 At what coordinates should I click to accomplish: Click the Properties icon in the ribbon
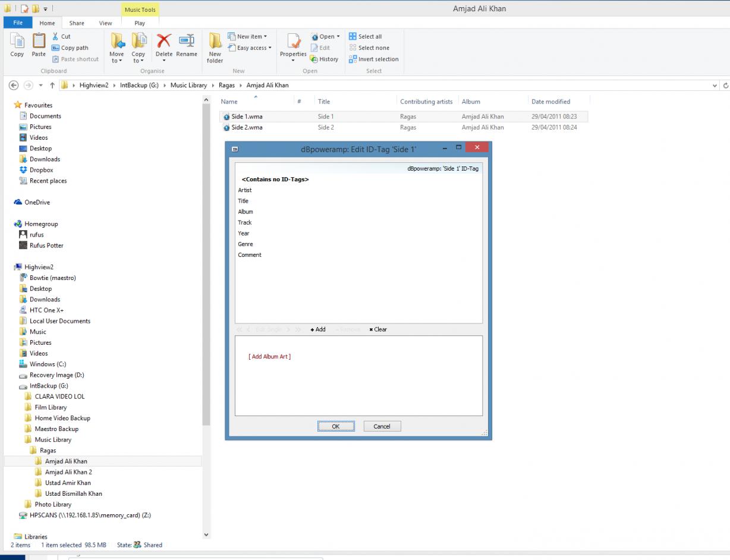(293, 43)
